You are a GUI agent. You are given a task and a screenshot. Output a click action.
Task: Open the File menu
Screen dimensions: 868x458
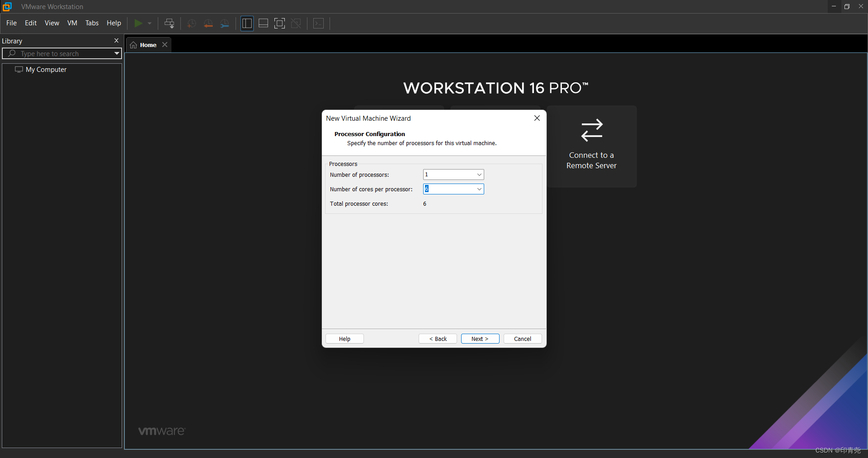[x=11, y=23]
